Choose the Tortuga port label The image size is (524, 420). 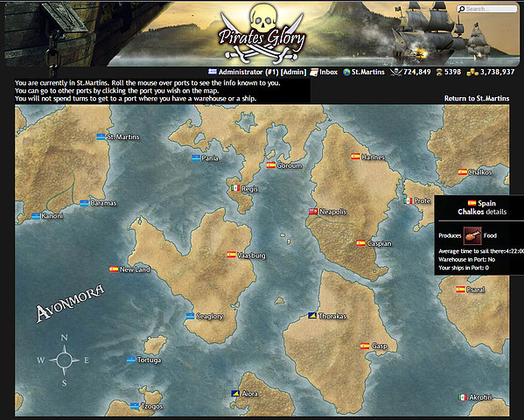point(149,360)
